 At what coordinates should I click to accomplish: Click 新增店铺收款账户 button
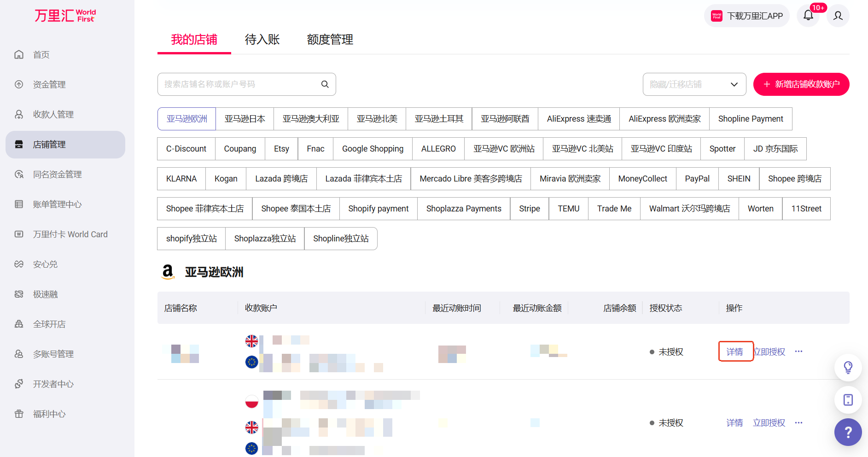801,84
